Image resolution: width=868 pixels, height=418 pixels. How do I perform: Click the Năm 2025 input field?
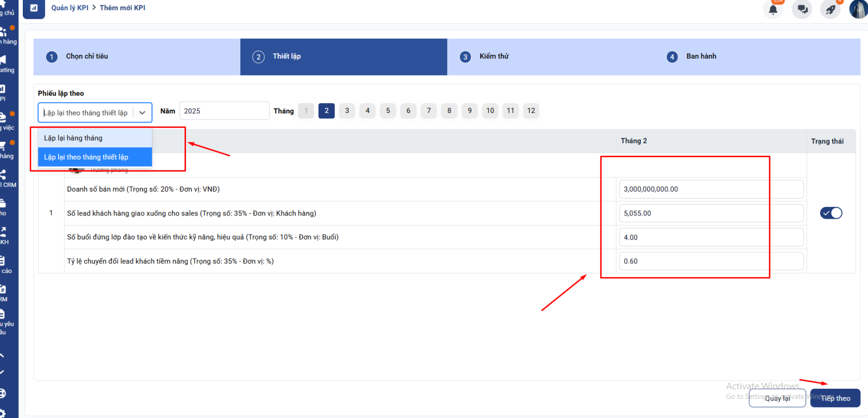coord(224,111)
